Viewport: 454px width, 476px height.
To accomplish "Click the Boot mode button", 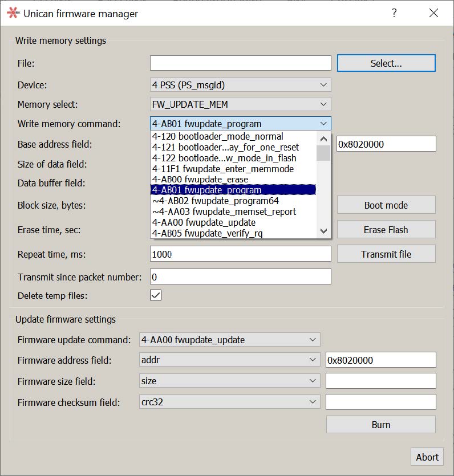I will pyautogui.click(x=386, y=205).
